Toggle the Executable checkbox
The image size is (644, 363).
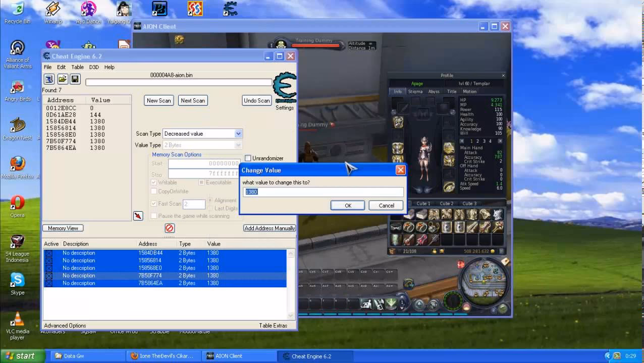pyautogui.click(x=201, y=183)
